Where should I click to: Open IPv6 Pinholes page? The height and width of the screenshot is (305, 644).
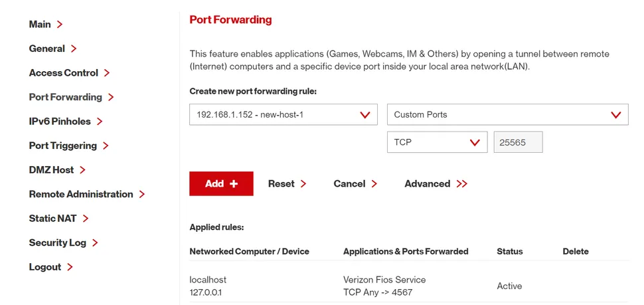[65, 122]
